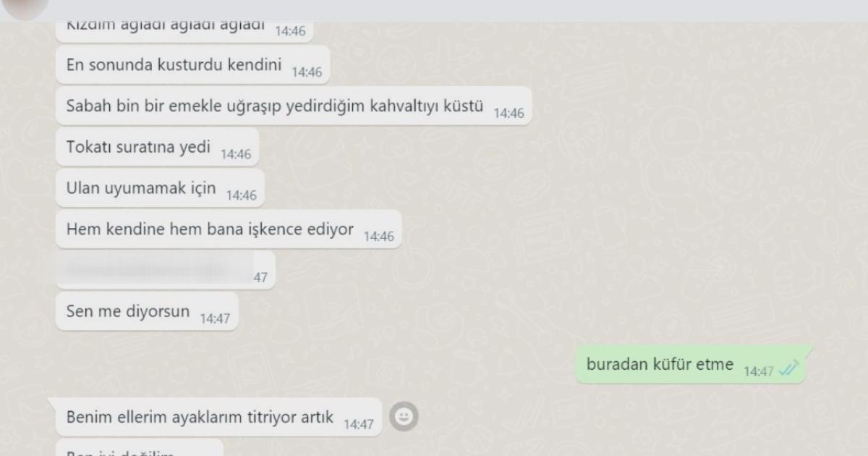Select the message 'Sen me diyorsun'
Image resolution: width=868 pixels, height=456 pixels.
point(147,312)
